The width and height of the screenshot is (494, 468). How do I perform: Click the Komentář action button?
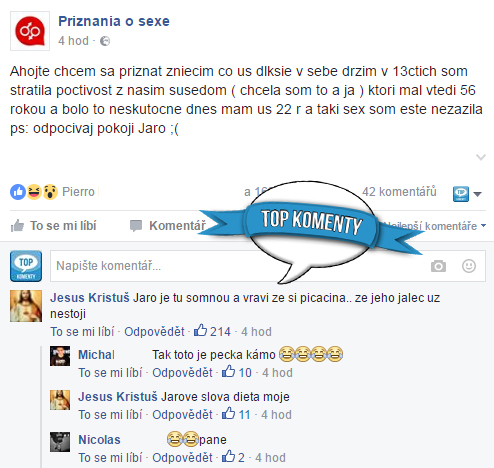click(x=168, y=226)
